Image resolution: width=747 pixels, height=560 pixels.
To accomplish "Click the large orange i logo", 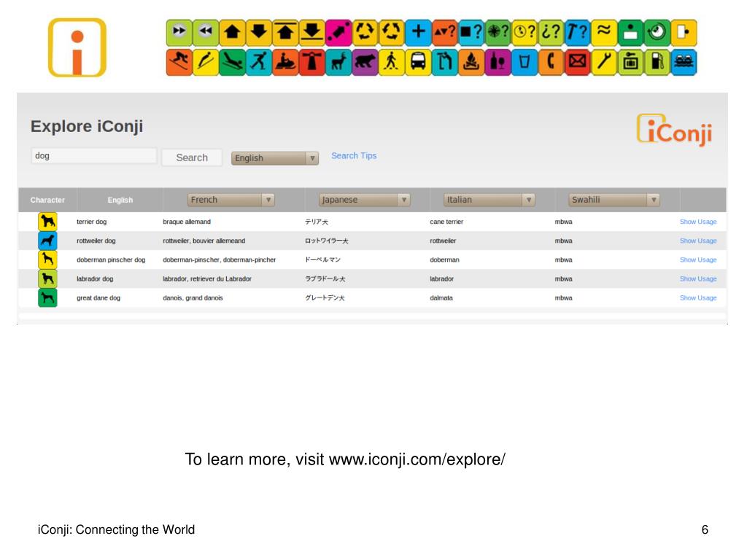I will click(77, 47).
